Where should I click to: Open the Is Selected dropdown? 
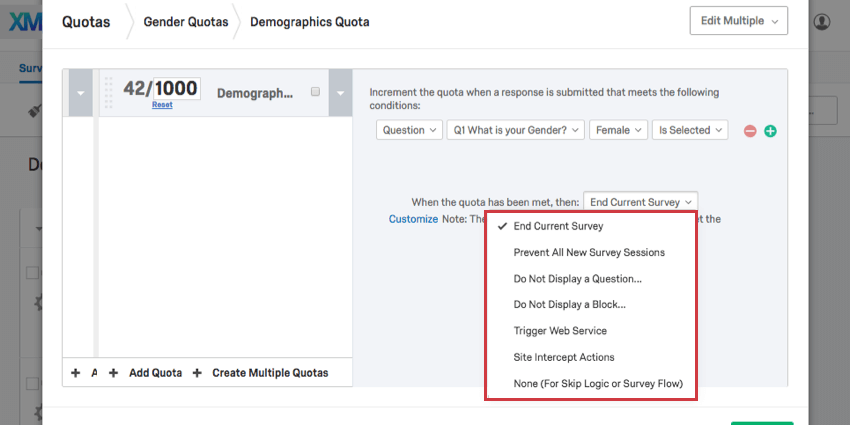pyautogui.click(x=689, y=130)
